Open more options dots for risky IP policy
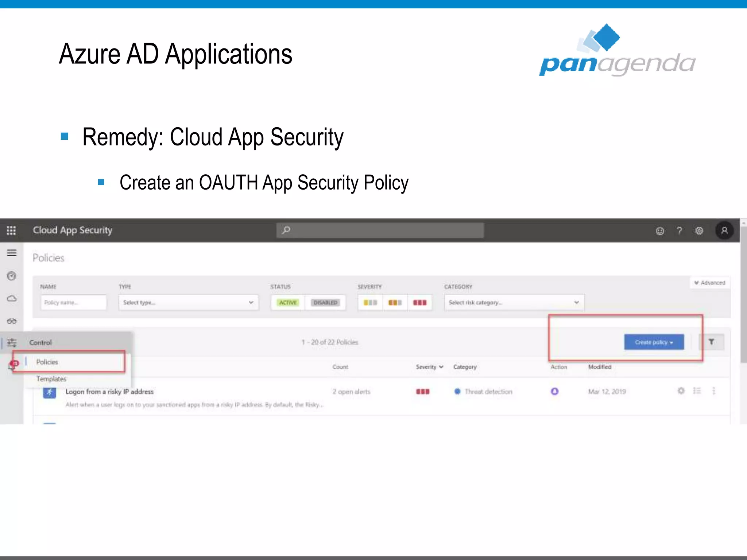This screenshot has height=560, width=747. (x=714, y=391)
